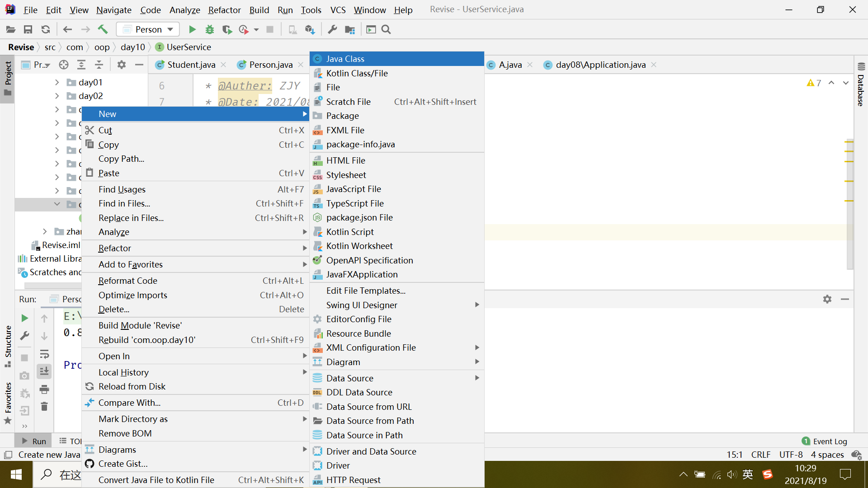Screen dimensions: 868x488
Task: Hide the Project panel with minus icon
Action: tap(139, 65)
